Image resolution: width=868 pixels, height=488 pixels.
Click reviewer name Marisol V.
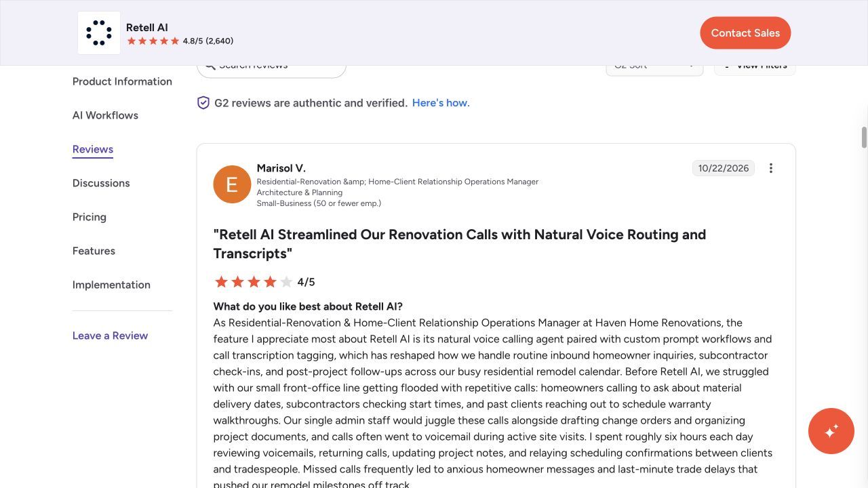point(281,168)
